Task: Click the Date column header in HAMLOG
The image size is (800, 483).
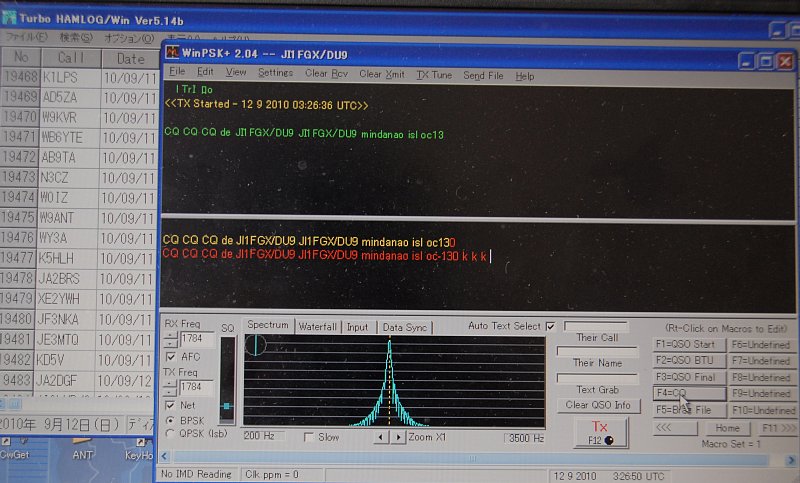Action: click(131, 59)
